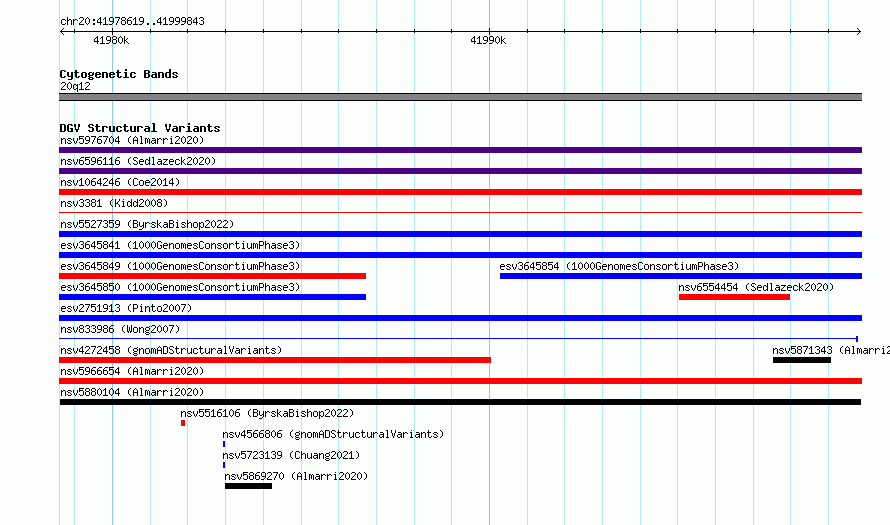Click the 41980k ruler tick label
Viewport: 890px width, 525px height.
111,40
